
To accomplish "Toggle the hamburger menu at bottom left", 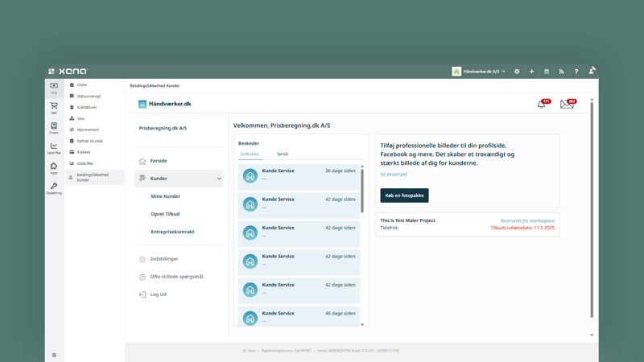I will point(54,355).
